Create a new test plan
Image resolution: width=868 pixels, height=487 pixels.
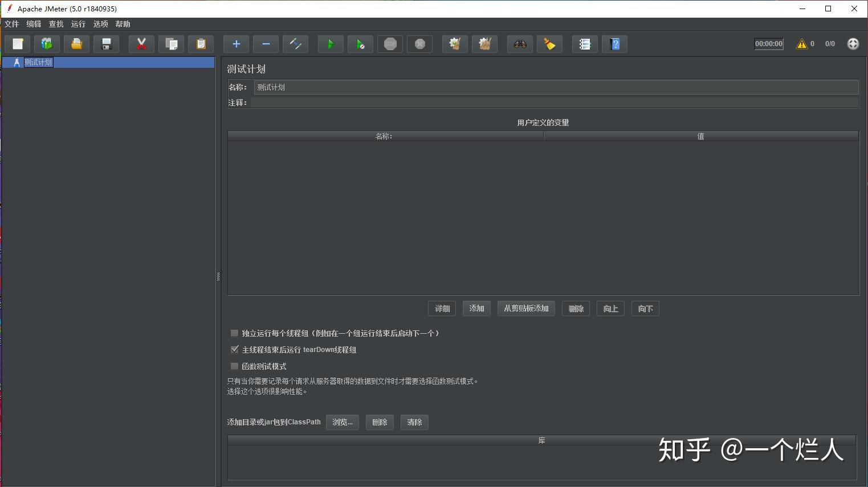click(17, 44)
